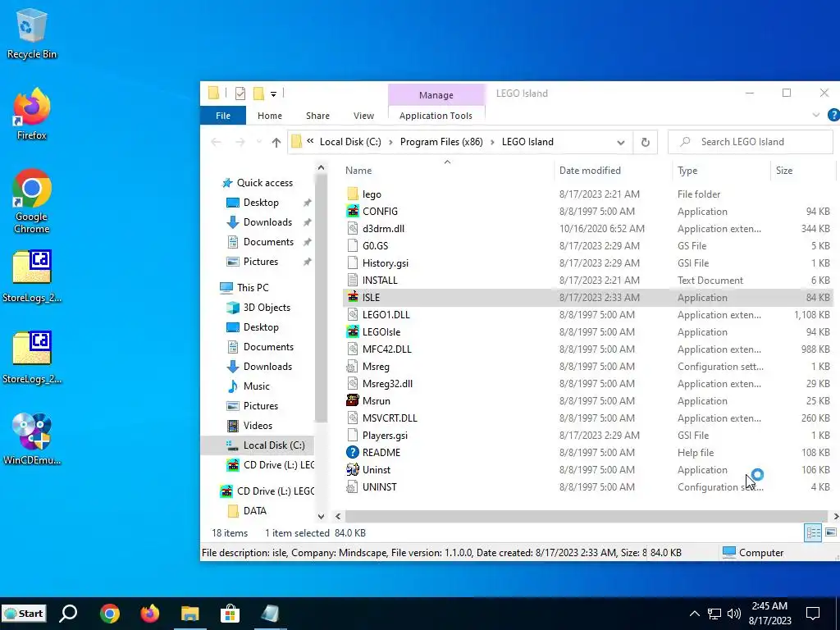Click the Start button
The image size is (840, 630).
pos(24,614)
